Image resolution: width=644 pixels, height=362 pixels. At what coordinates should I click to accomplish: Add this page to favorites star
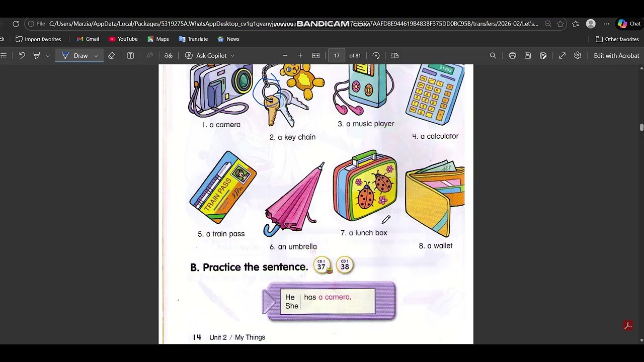560,24
